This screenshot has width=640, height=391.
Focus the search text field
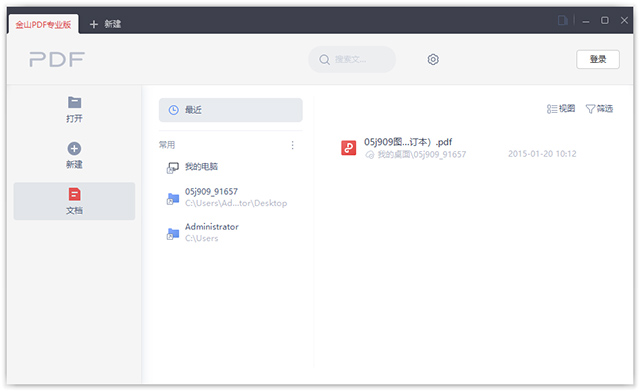[352, 60]
